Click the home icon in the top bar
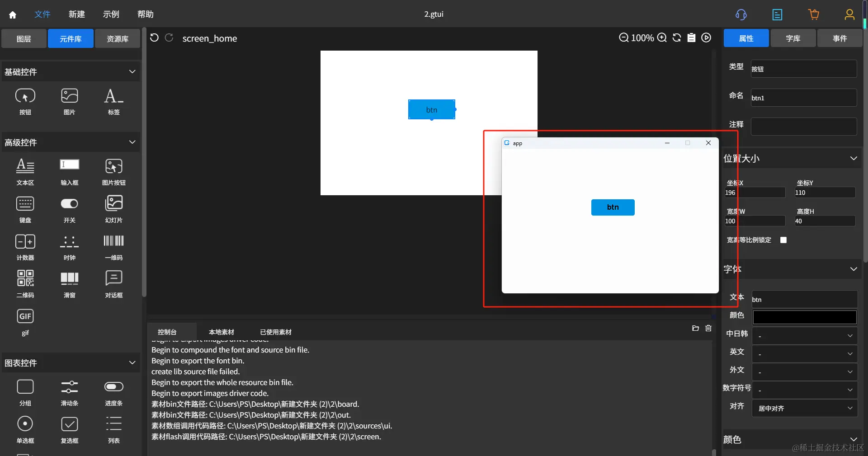868x456 pixels. 13,15
